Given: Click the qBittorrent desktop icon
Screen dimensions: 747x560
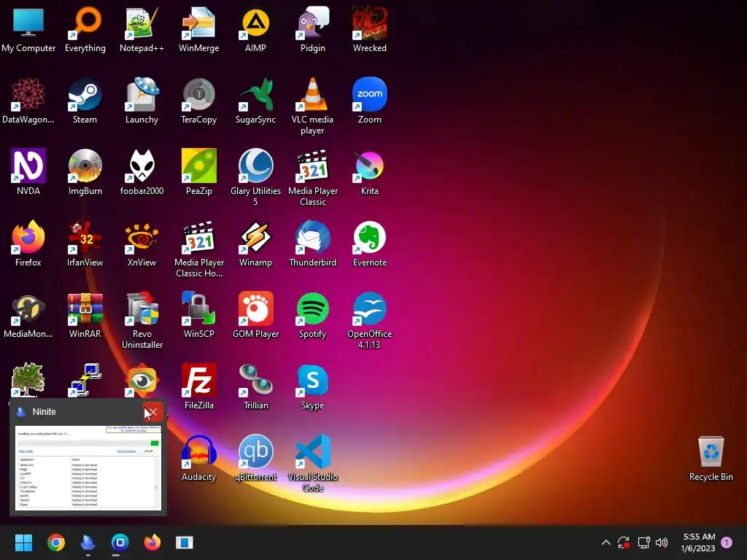Looking at the screenshot, I should [x=255, y=458].
